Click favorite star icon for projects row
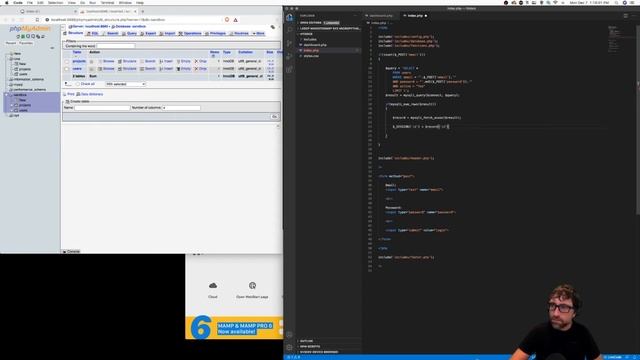Image resolution: width=640 pixels, height=360 pixels. pos(91,61)
